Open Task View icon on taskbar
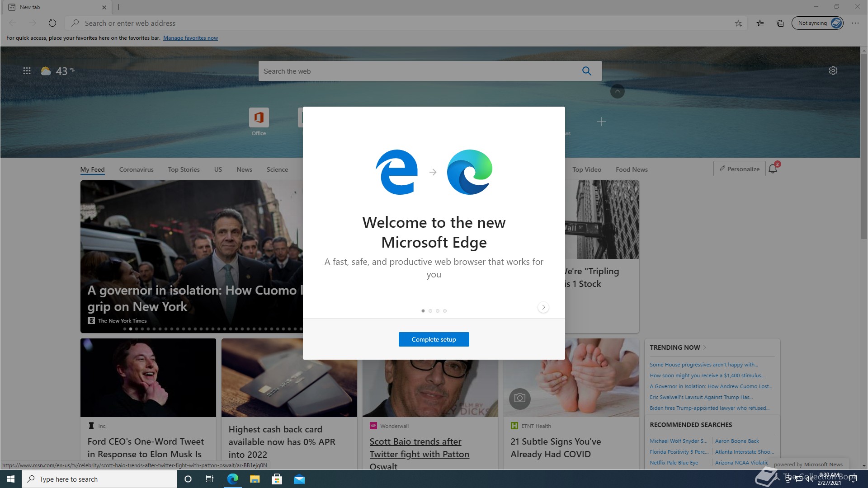The image size is (868, 488). pyautogui.click(x=210, y=479)
